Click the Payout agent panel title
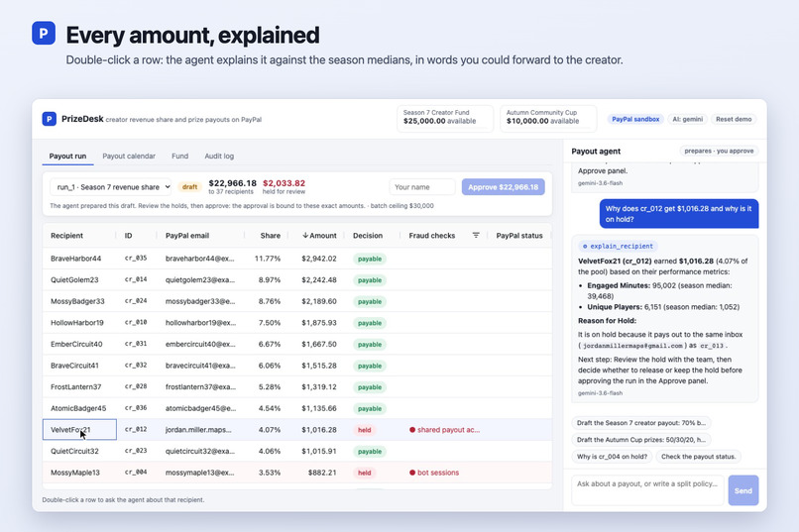Image resolution: width=799 pixels, height=532 pixels. point(596,152)
